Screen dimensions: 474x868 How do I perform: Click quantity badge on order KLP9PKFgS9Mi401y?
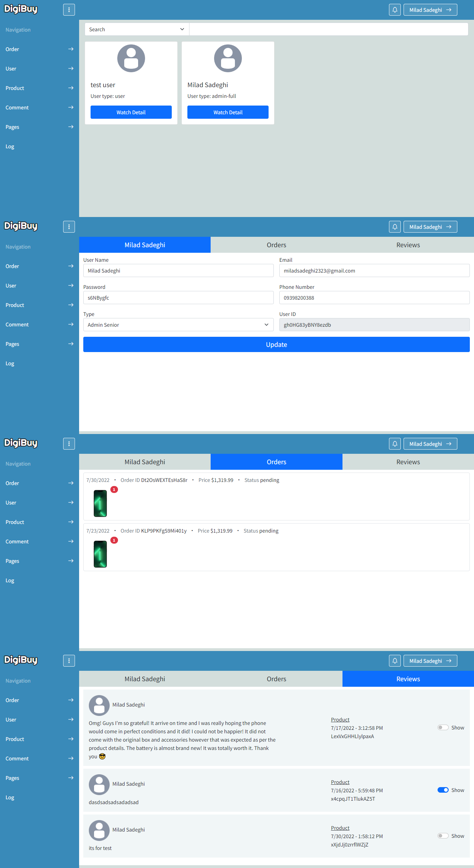click(x=114, y=540)
